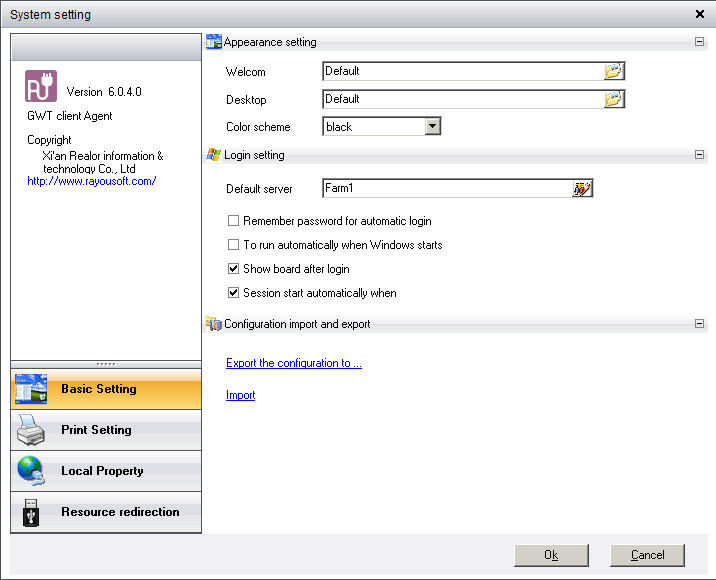716x580 pixels.
Task: Click the edit icon beside Default server
Action: click(582, 189)
